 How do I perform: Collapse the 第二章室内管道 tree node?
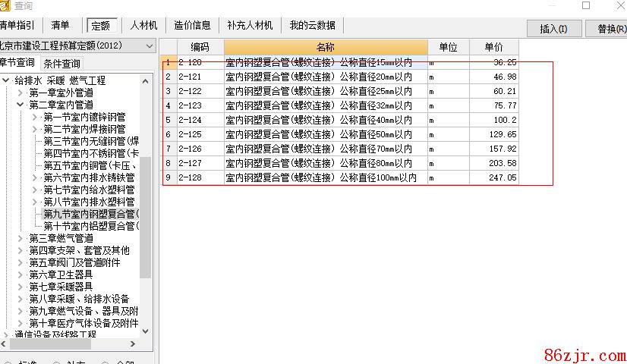coord(20,105)
